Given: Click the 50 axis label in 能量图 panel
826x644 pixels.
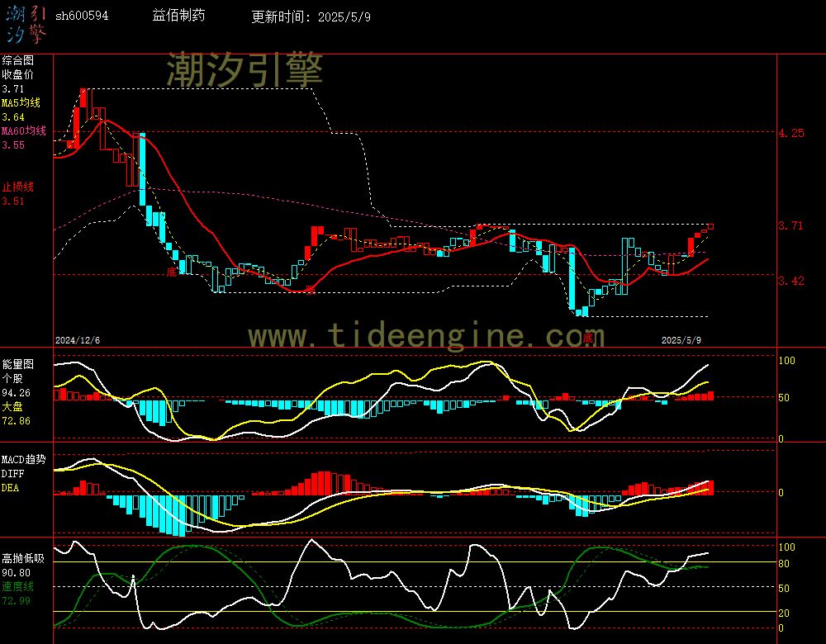Looking at the screenshot, I should click(784, 398).
